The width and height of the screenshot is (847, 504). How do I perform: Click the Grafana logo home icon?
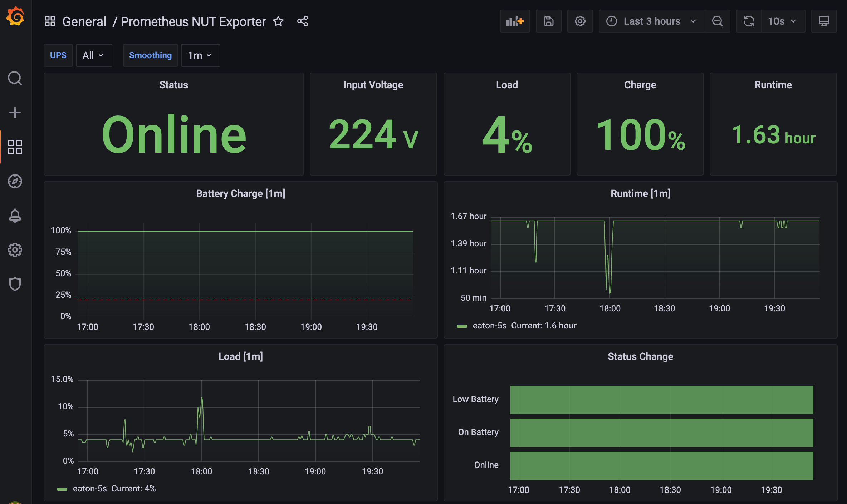click(x=15, y=17)
